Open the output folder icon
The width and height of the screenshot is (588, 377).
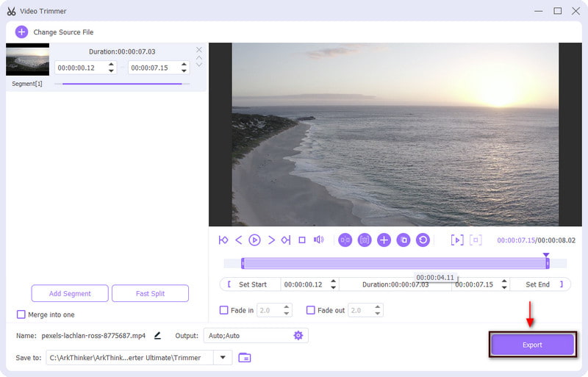coord(245,357)
